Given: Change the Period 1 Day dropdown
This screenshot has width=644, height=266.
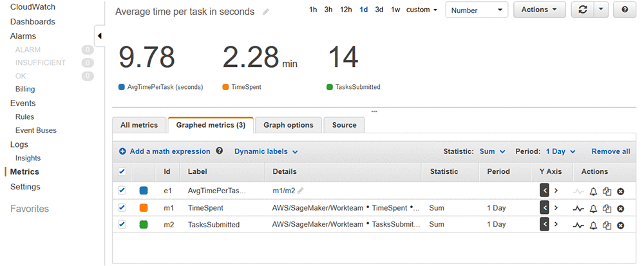Looking at the screenshot, I should 561,151.
